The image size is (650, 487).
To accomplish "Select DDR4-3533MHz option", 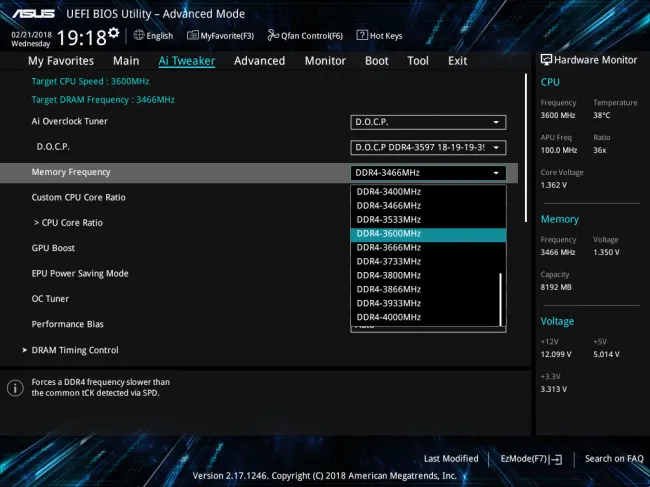I will [x=428, y=220].
